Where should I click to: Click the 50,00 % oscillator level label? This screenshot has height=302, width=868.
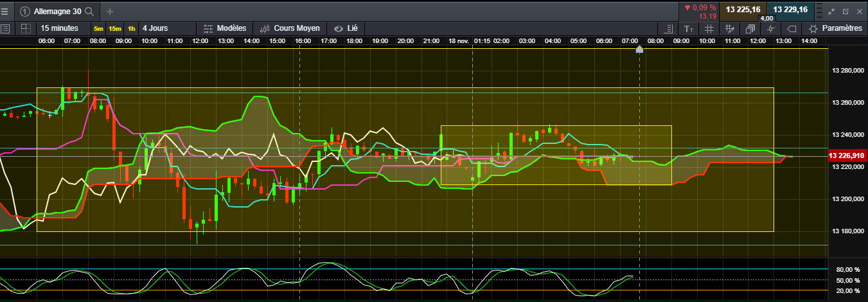tap(849, 280)
